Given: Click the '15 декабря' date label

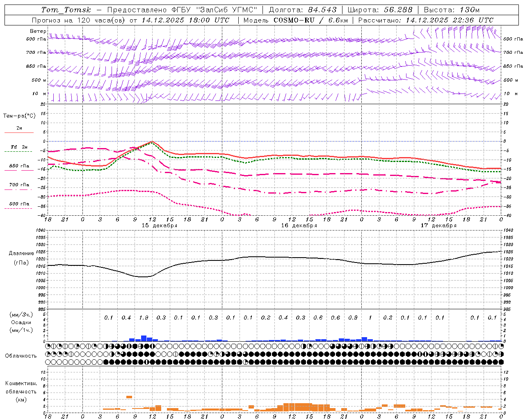Looking at the screenshot, I should tap(160, 226).
